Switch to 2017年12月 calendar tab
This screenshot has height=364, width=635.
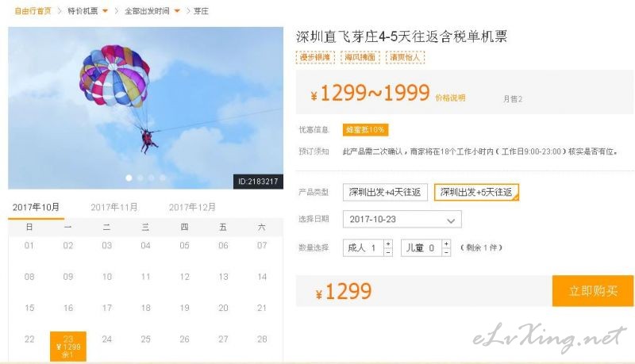pyautogui.click(x=192, y=208)
